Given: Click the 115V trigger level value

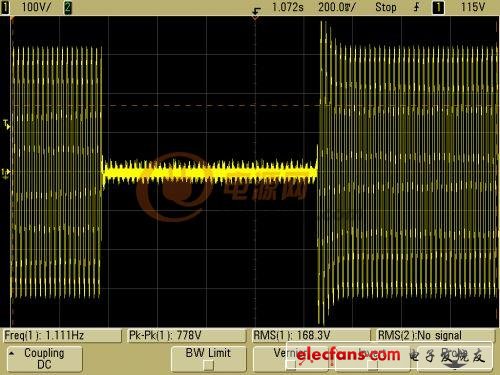Looking at the screenshot, I should pos(472,7).
